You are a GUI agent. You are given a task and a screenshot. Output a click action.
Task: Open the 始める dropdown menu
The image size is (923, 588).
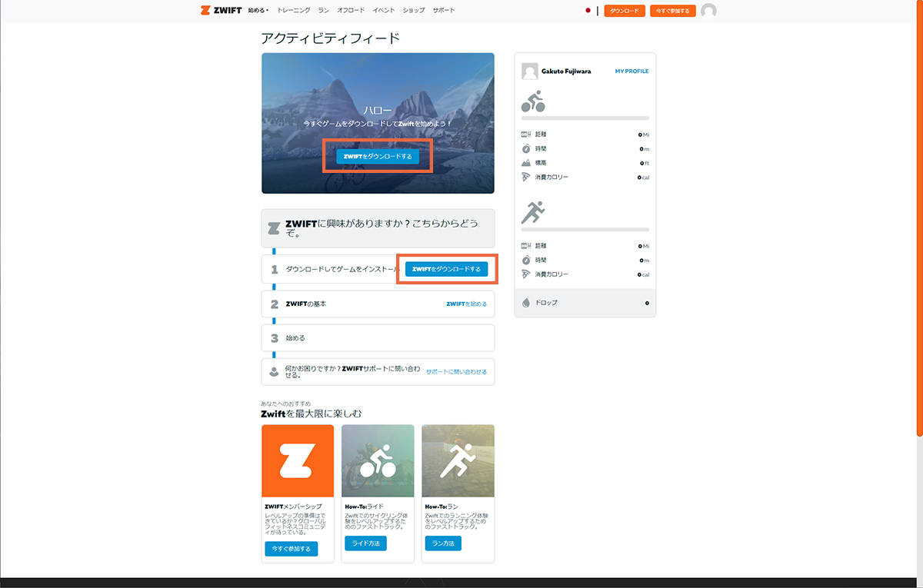pos(258,10)
